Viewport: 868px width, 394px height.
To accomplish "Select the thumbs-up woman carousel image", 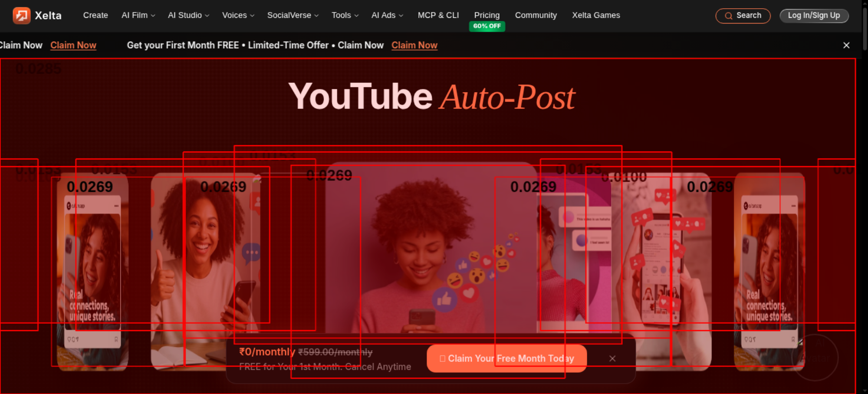I will 206,272.
